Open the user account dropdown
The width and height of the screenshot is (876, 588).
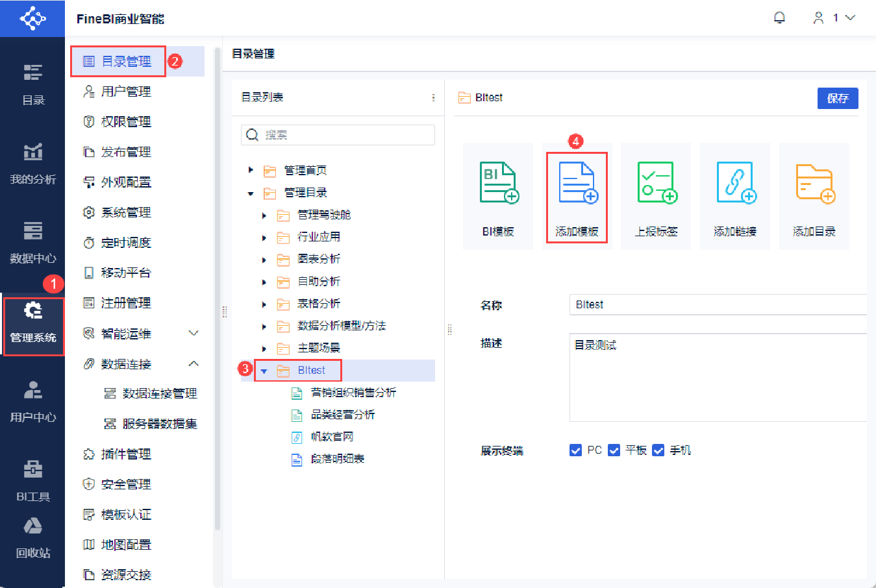(834, 18)
